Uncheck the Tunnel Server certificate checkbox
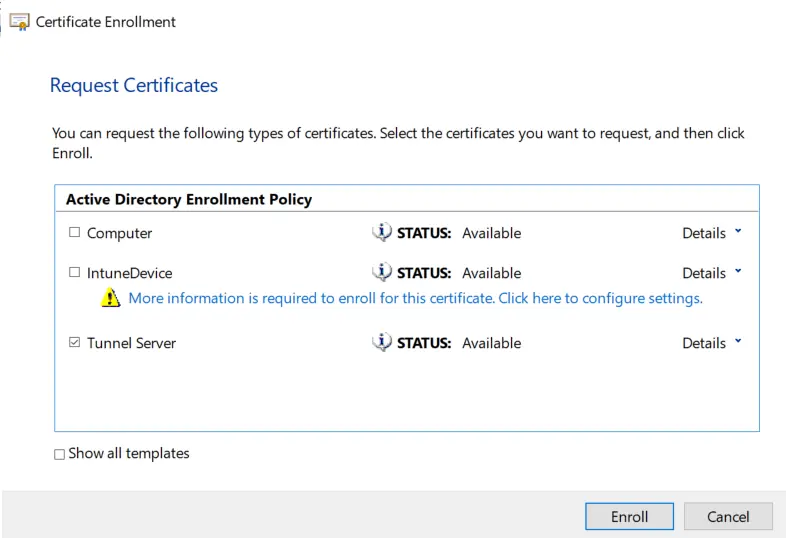 74,343
